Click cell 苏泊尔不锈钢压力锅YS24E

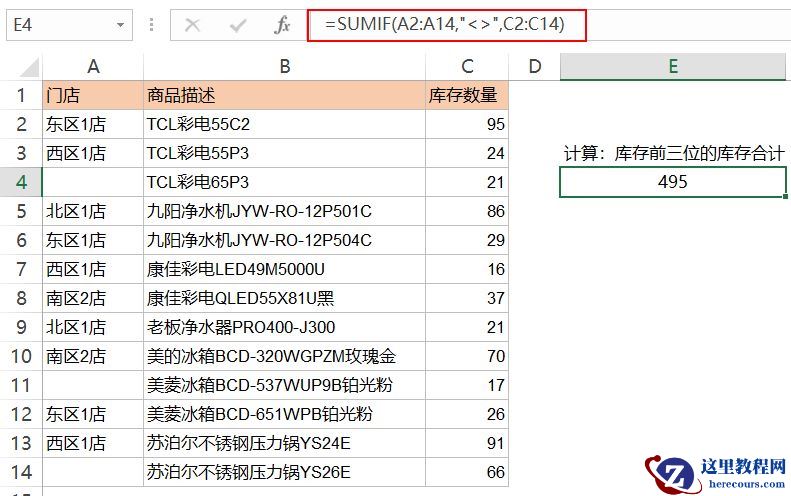[285, 444]
